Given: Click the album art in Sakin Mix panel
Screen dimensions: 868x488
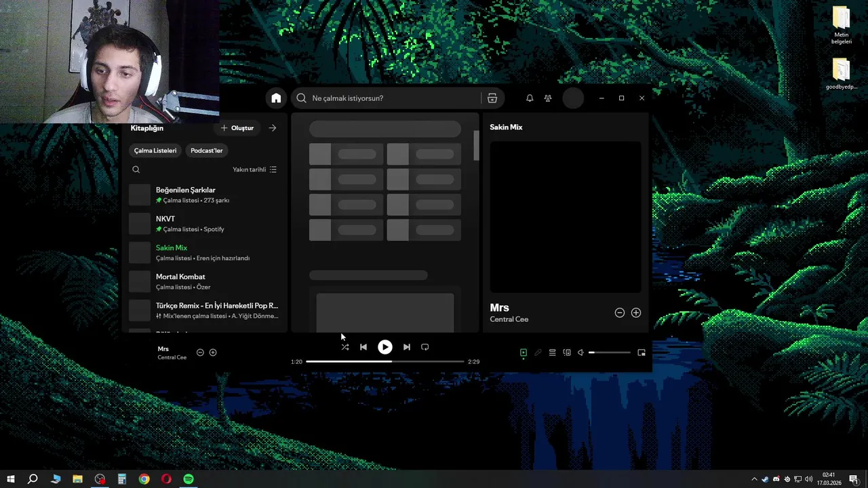Looking at the screenshot, I should [566, 217].
